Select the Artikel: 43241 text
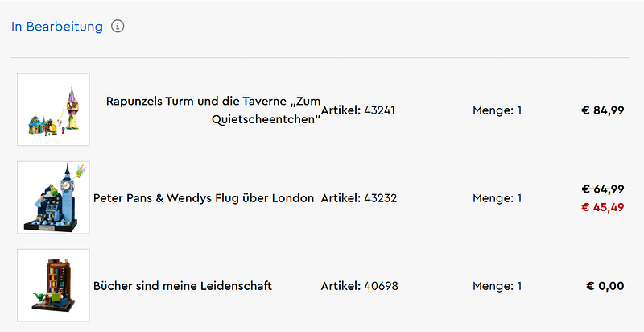 [357, 110]
